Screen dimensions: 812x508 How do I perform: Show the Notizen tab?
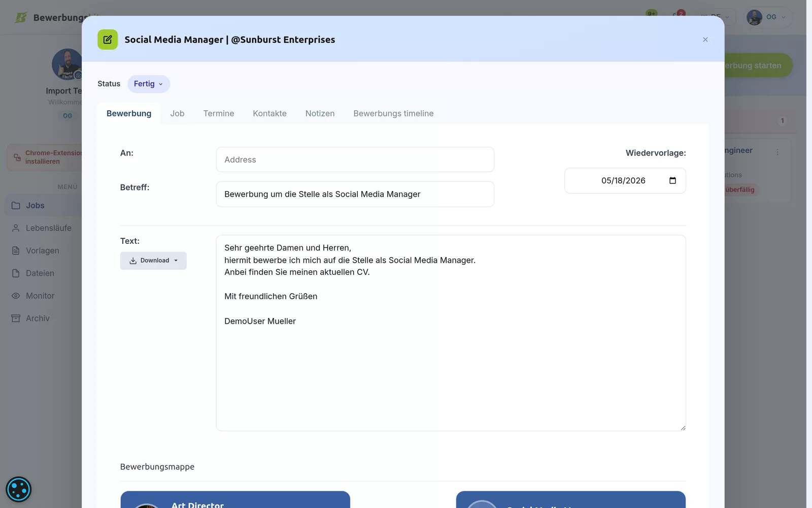click(320, 113)
